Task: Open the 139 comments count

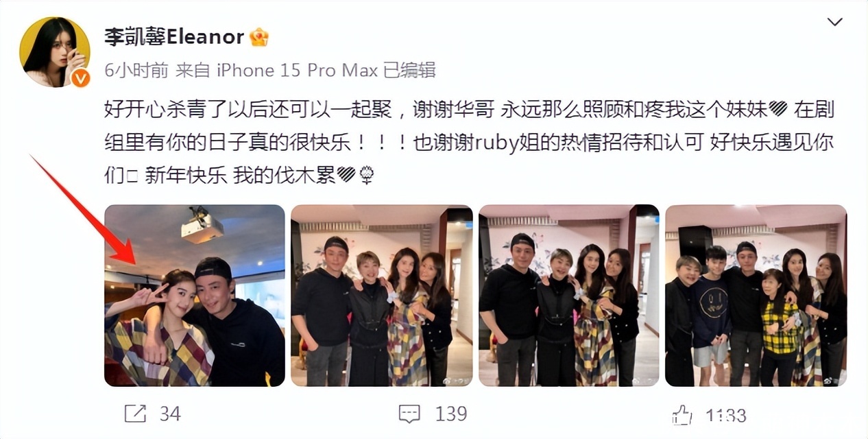Action: [451, 414]
